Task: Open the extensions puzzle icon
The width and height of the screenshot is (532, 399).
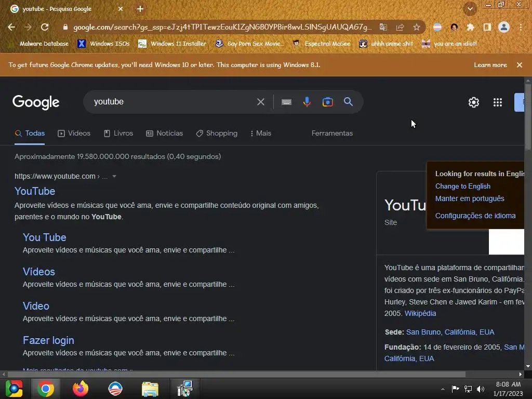Action: coord(470,27)
